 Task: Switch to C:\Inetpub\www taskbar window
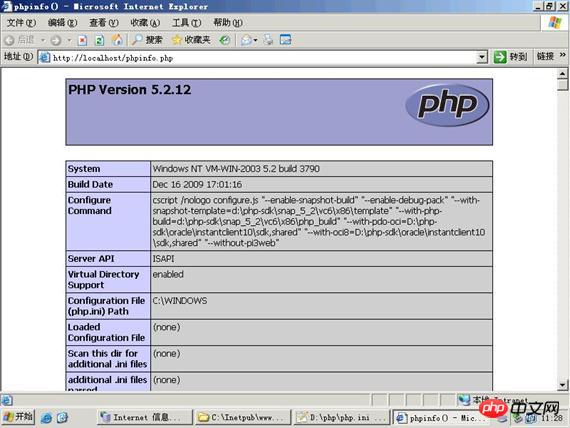pyautogui.click(x=243, y=417)
